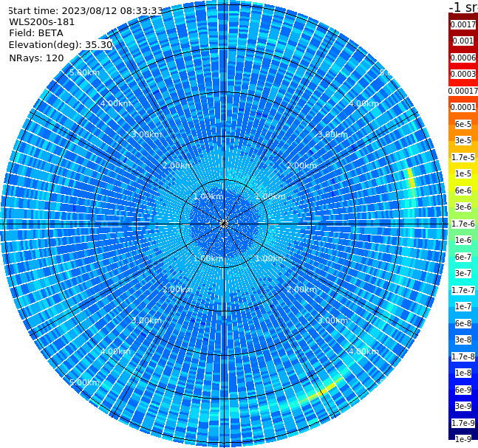Select the 6e-8 colorbar label

[x=463, y=323]
